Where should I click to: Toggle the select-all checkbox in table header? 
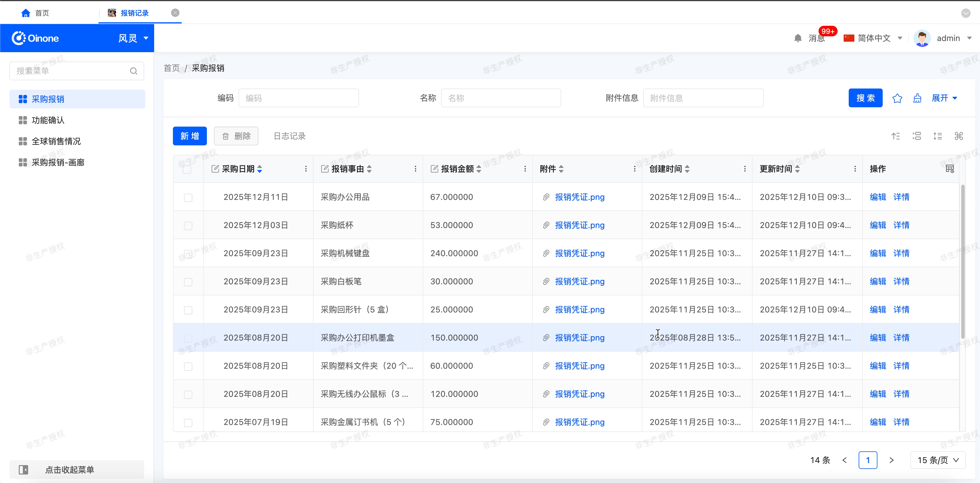187,170
